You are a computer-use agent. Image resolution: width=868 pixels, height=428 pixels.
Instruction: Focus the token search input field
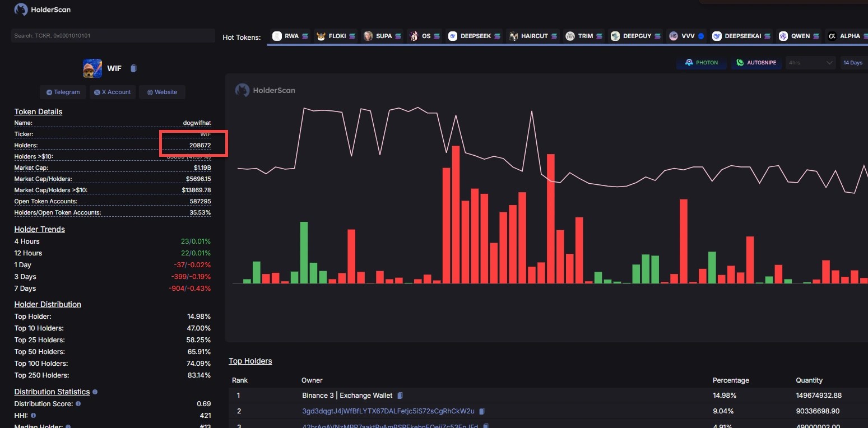(113, 36)
